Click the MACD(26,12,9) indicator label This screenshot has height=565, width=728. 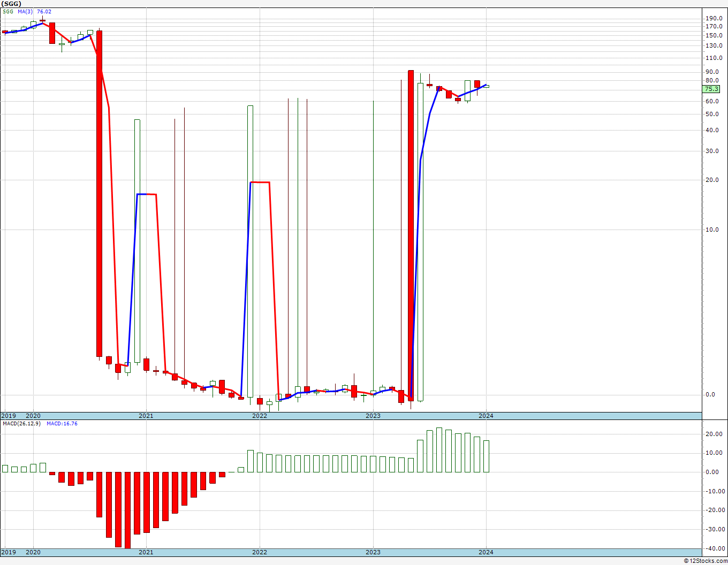(x=22, y=424)
